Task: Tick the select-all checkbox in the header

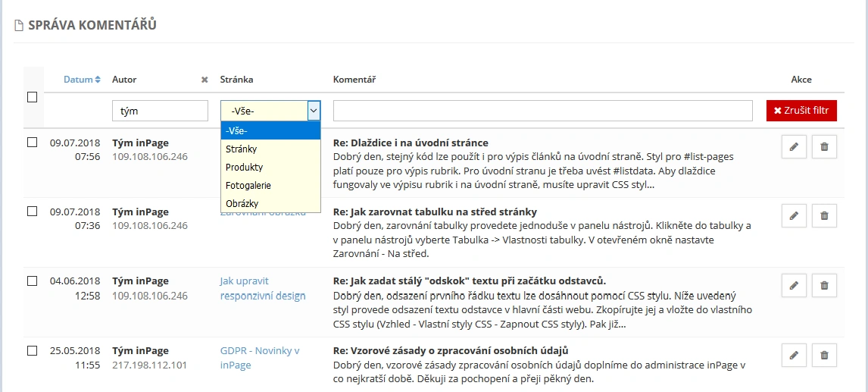Action: click(32, 97)
